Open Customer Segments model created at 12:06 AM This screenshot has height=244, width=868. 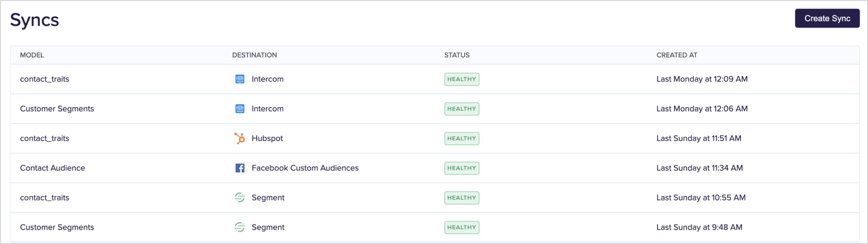57,109
